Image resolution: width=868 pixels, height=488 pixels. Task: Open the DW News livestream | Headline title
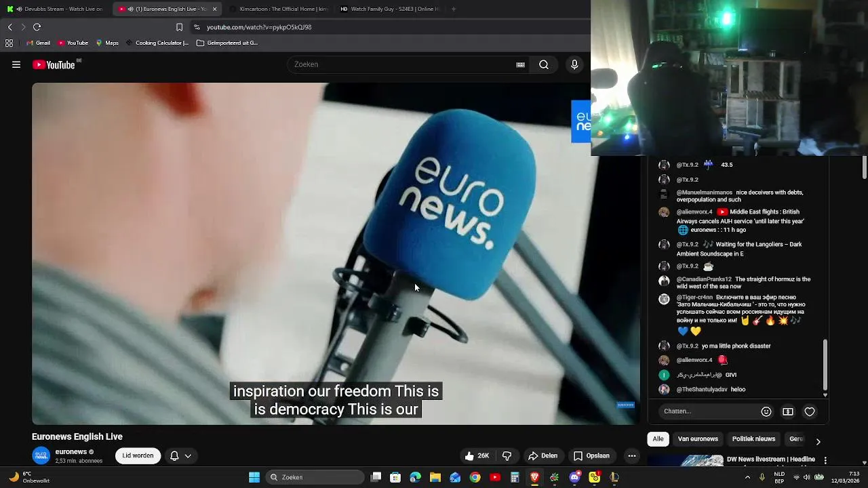click(771, 460)
